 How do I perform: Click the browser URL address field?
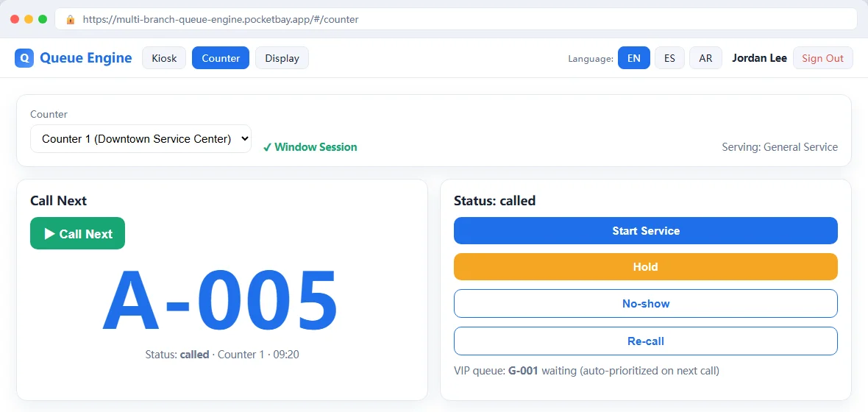point(455,19)
